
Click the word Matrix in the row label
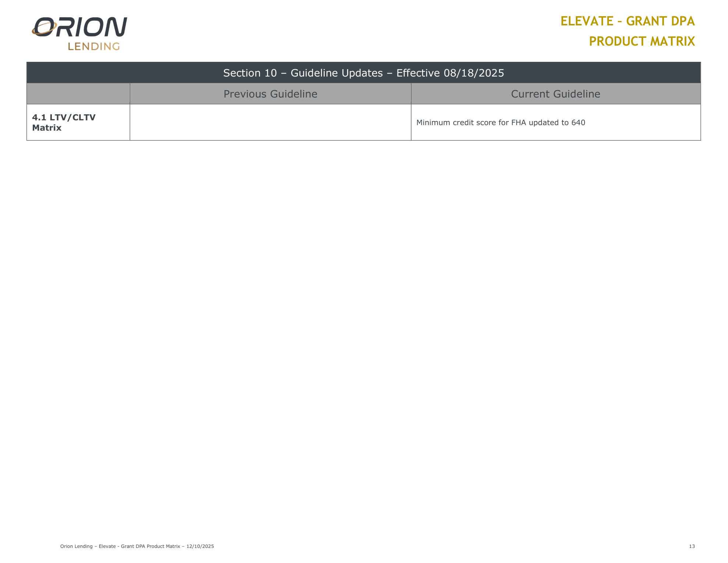47,128
